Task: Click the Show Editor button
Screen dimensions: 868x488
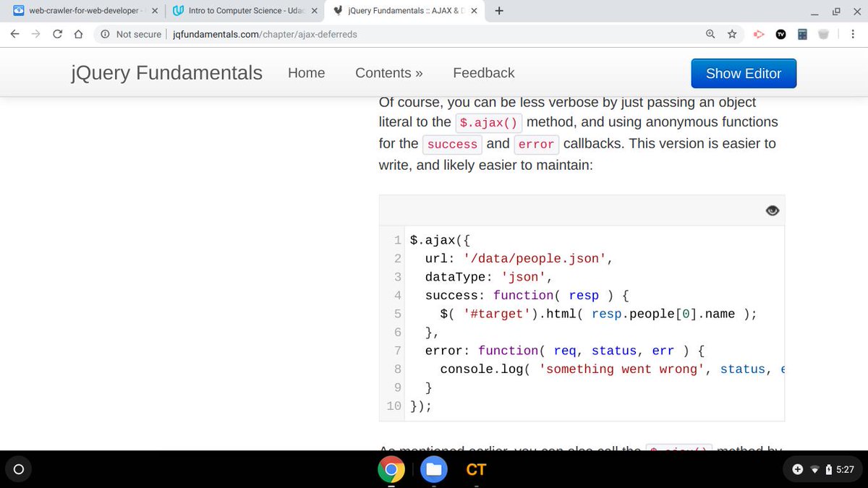Action: (x=744, y=74)
